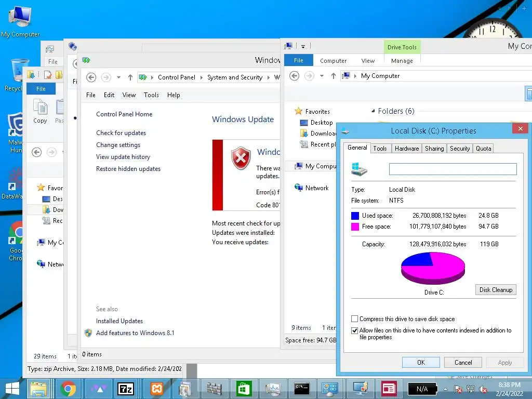
Task: Open recent locations dropdown in Windows Update
Action: (x=118, y=77)
